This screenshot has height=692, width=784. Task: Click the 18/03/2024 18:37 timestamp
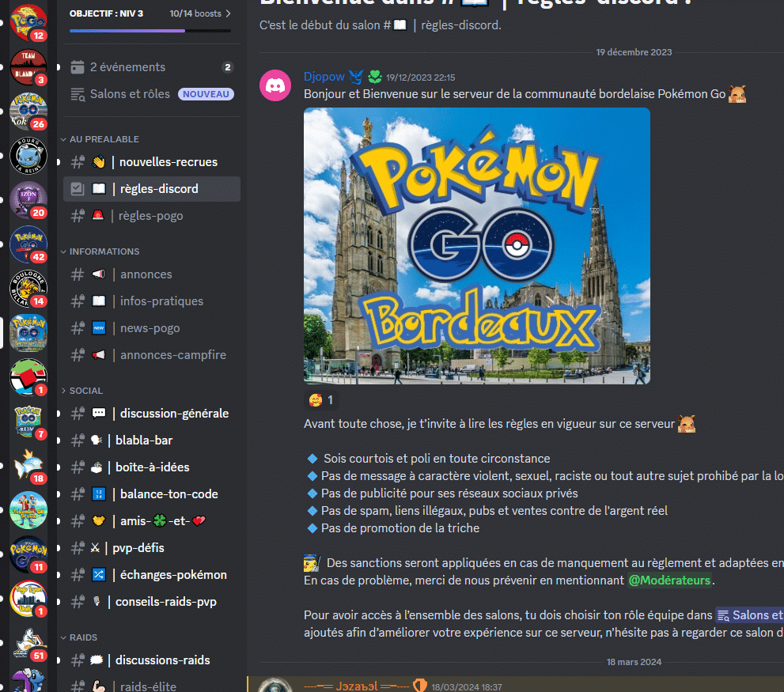(467, 687)
